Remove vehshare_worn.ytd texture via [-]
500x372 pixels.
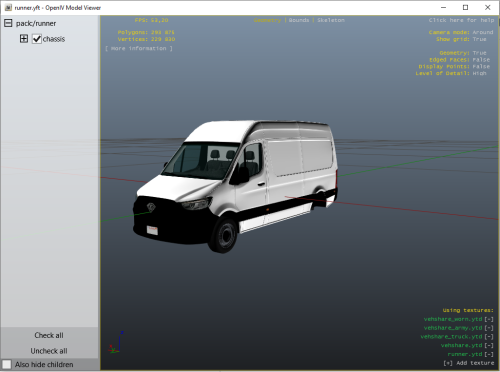489,319
